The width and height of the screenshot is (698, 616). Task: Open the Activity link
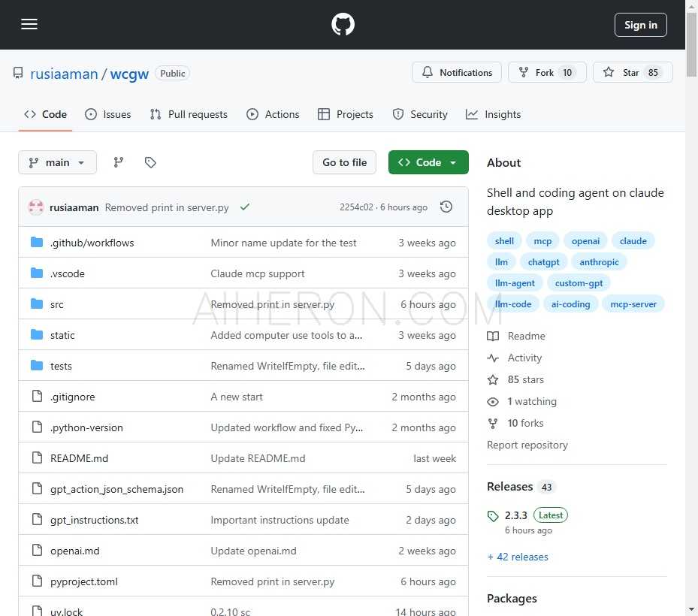tap(515, 358)
